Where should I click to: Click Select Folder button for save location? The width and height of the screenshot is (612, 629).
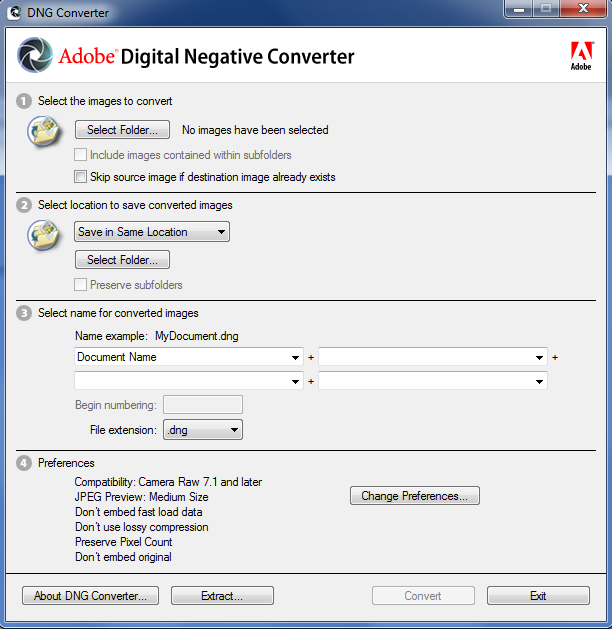(122, 260)
